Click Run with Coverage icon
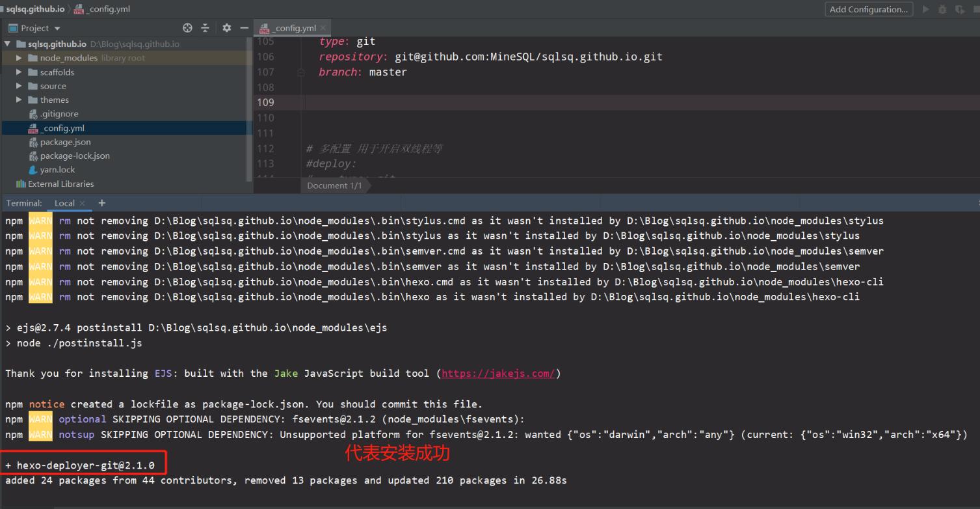980x509 pixels. point(959,9)
